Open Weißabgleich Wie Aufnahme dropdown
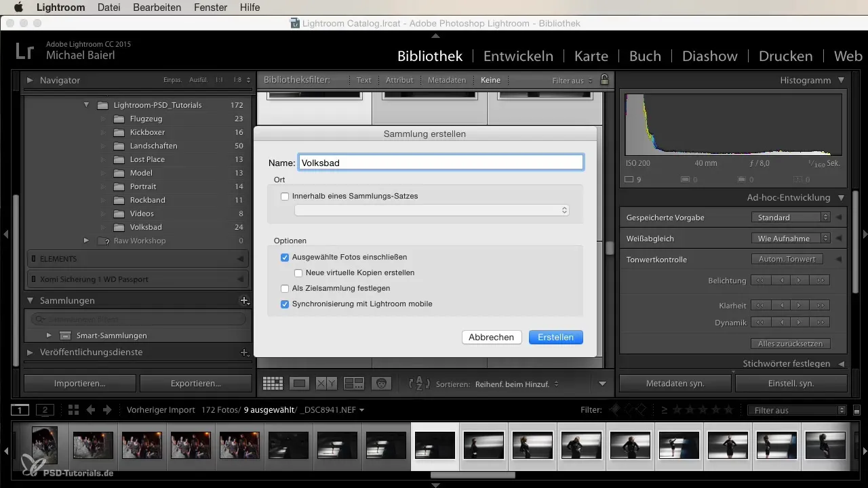 [x=791, y=239]
